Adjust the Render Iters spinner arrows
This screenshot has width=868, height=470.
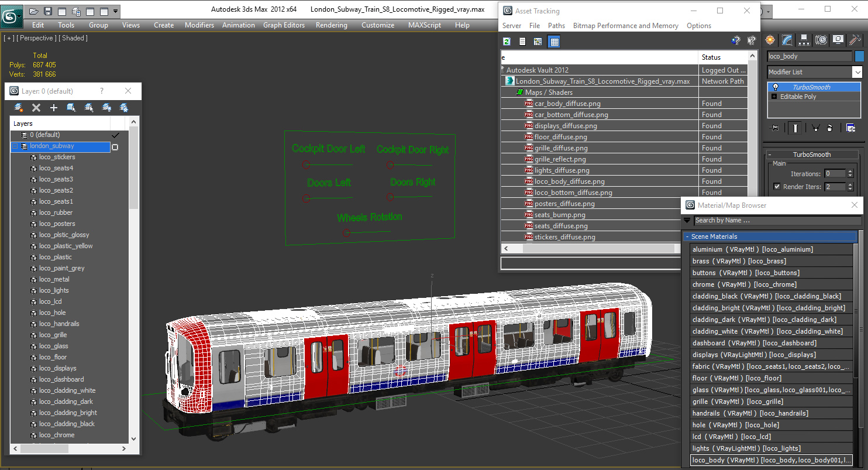850,187
